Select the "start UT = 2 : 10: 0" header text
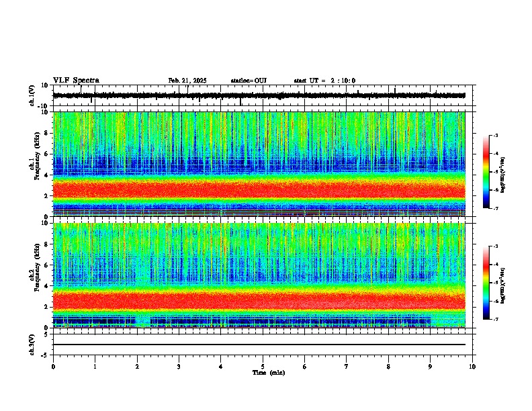This screenshot has width=532, height=411. (324, 81)
